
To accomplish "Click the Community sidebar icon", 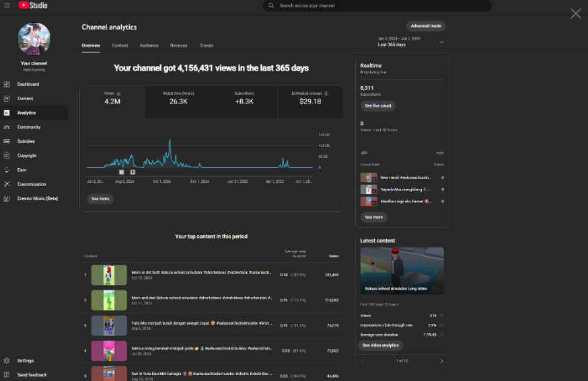I will coord(7,127).
